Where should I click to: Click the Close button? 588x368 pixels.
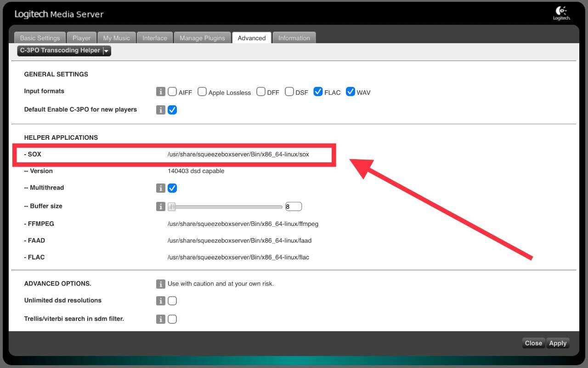pos(533,343)
